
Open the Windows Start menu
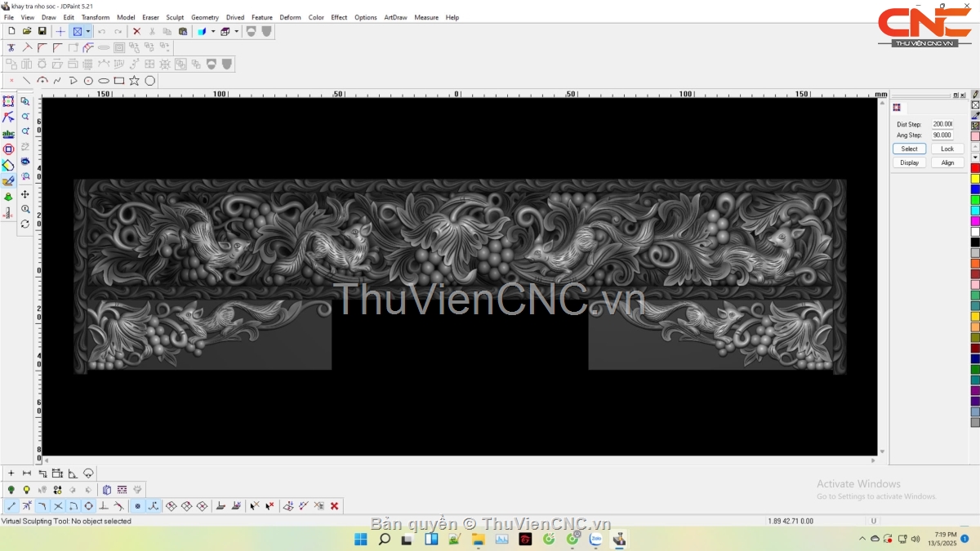click(360, 539)
